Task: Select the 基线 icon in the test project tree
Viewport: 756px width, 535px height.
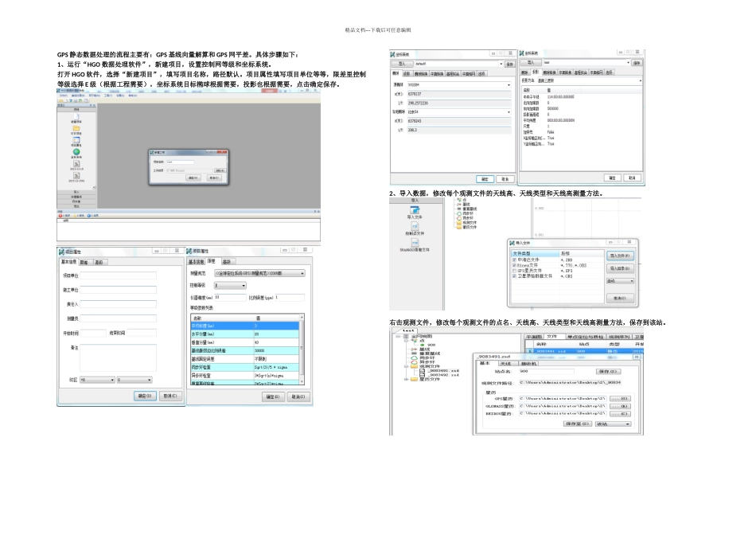Action: point(414,350)
